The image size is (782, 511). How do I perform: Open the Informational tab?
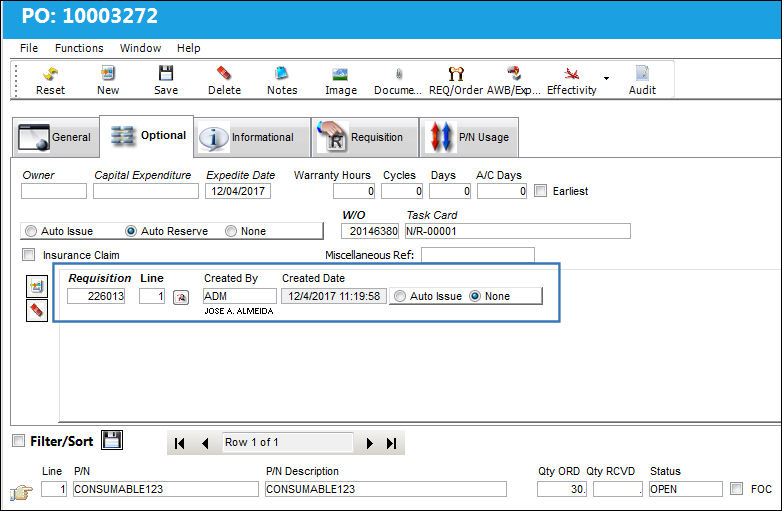[x=252, y=137]
